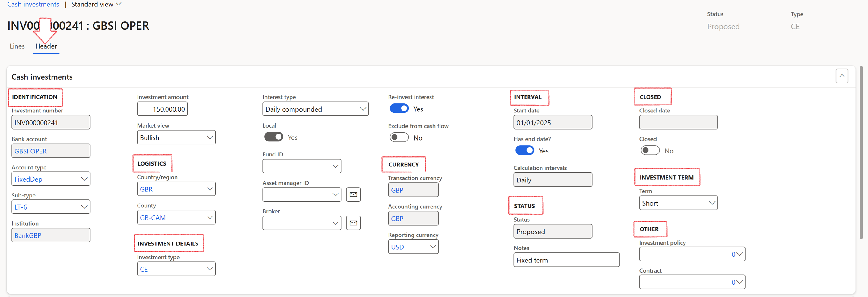Go to Cash investments breadcrumb link
The height and width of the screenshot is (297, 868).
[33, 5]
